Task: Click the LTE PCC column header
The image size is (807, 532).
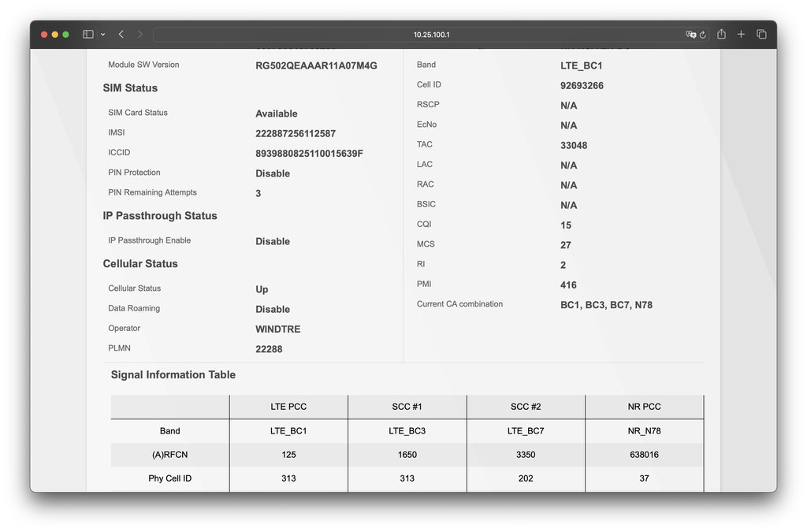Action: pos(288,407)
